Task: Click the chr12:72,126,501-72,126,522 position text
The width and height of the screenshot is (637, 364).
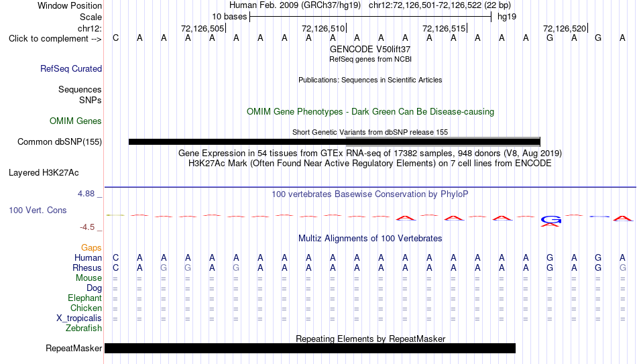Action: (440, 5)
